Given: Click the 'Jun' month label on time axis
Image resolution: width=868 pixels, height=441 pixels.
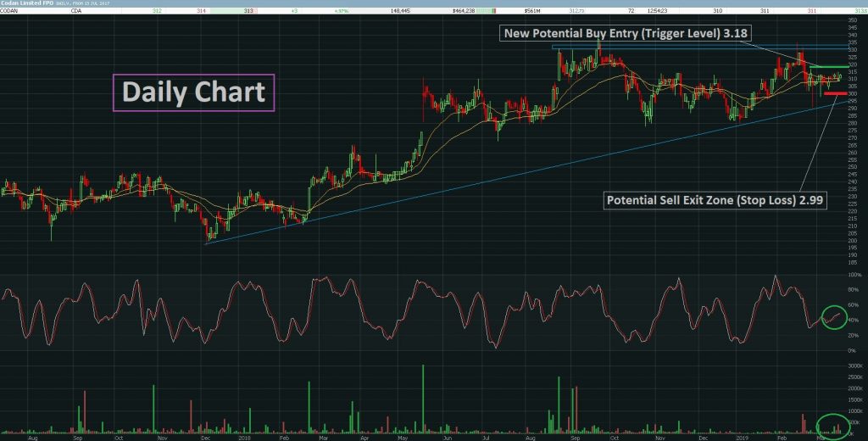Looking at the screenshot, I should [x=448, y=437].
